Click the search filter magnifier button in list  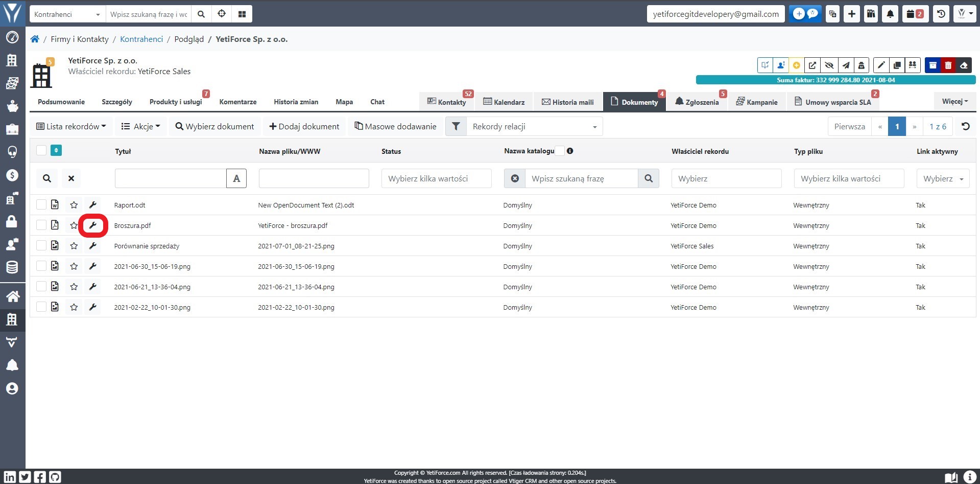click(x=47, y=178)
